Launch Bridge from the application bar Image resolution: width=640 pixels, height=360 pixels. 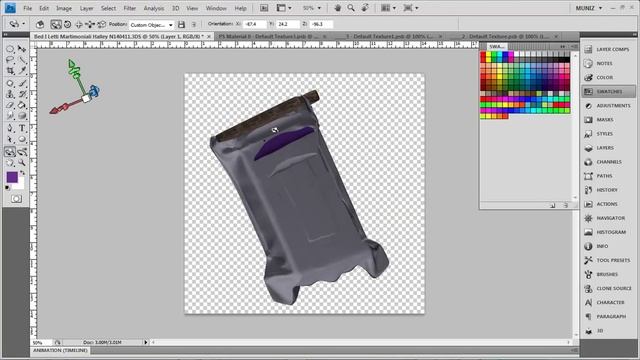tap(264, 8)
